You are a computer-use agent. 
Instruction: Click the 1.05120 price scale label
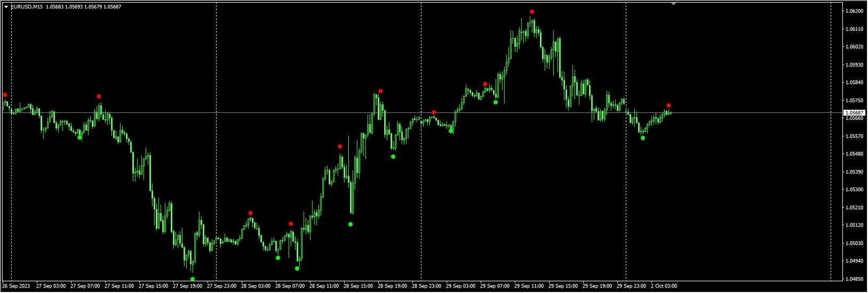pos(855,225)
